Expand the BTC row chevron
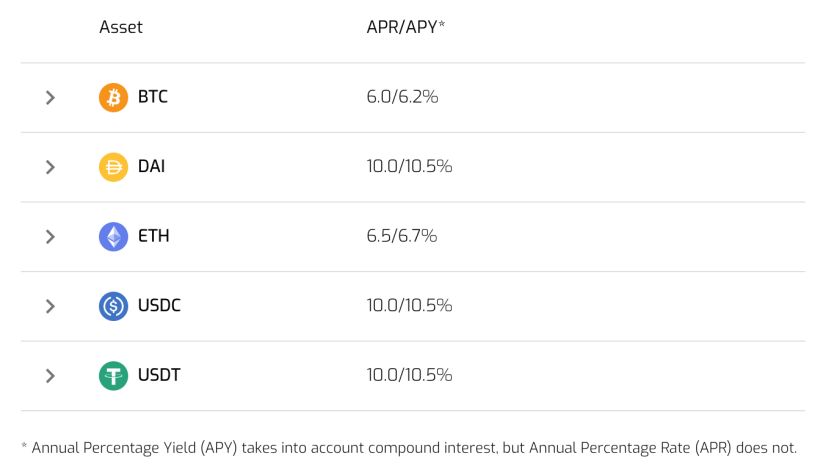The image size is (823, 476). [x=50, y=98]
